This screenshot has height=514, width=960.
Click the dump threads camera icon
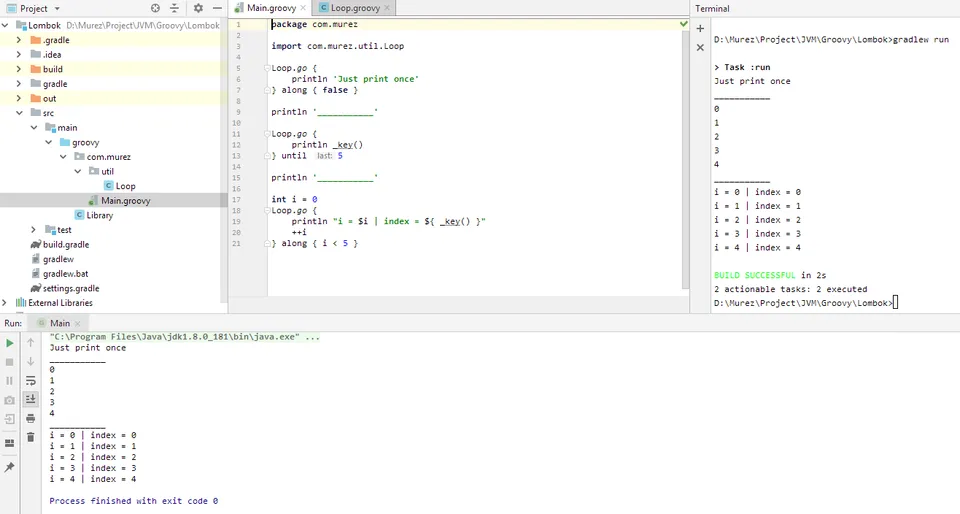[x=9, y=400]
